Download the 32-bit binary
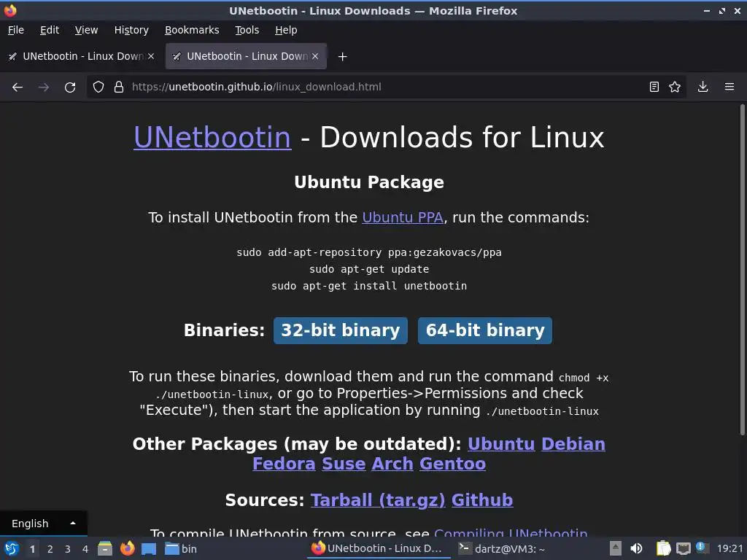This screenshot has height=560, width=747. coord(341,330)
